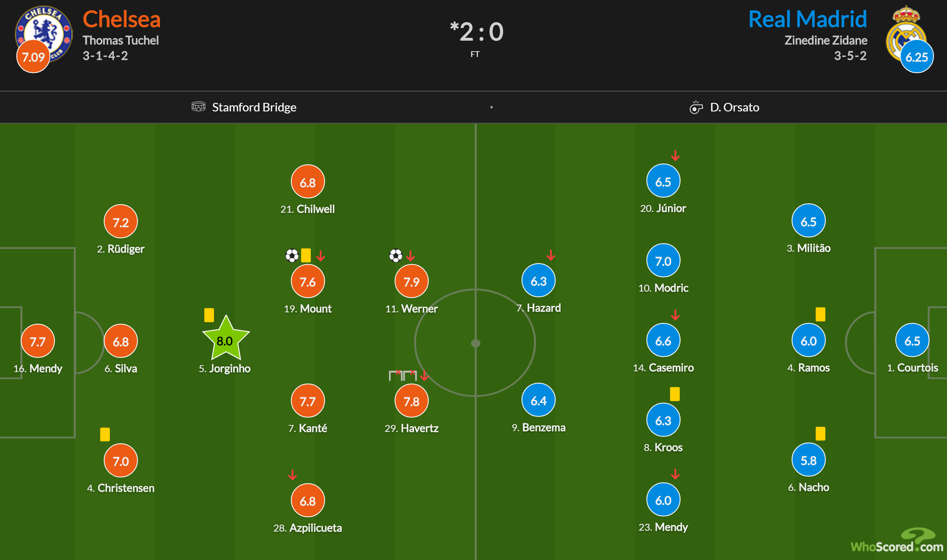Click the stadium icon beside Stamford Bridge

click(x=198, y=107)
